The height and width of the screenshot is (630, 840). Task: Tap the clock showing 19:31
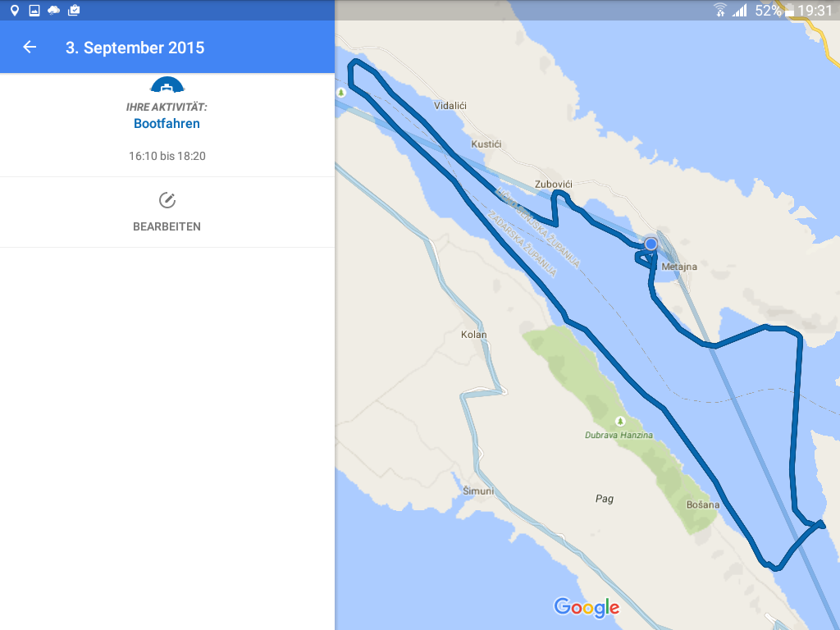click(819, 11)
